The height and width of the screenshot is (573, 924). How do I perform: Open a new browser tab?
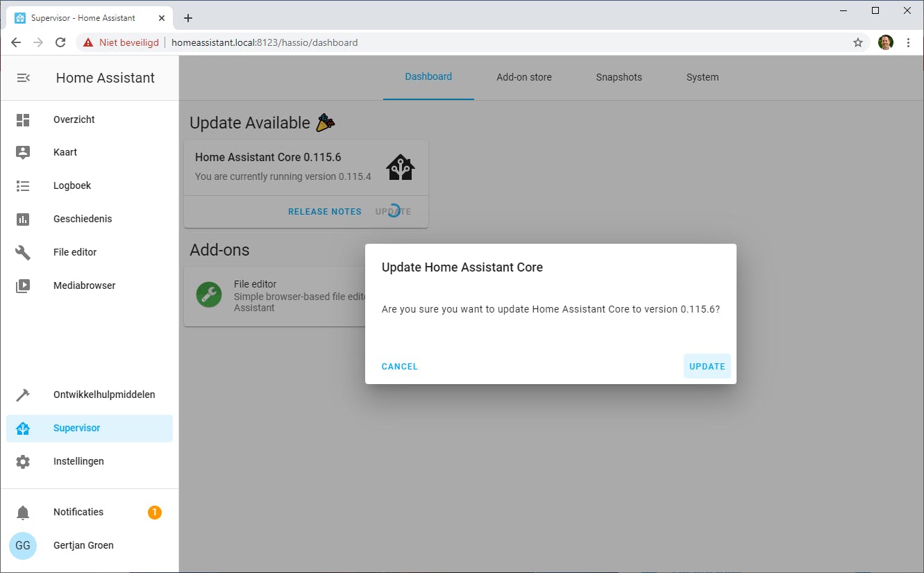(x=188, y=18)
